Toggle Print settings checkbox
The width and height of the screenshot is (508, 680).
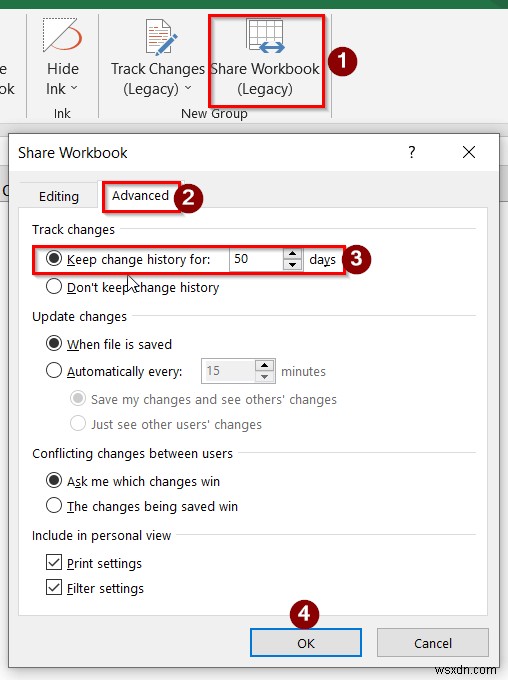click(x=54, y=562)
